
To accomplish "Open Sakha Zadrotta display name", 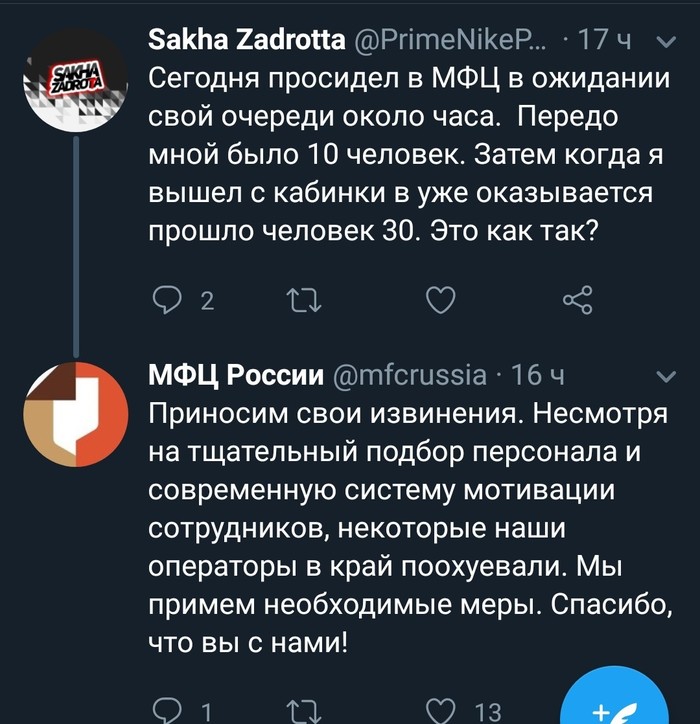I will pos(245,42).
